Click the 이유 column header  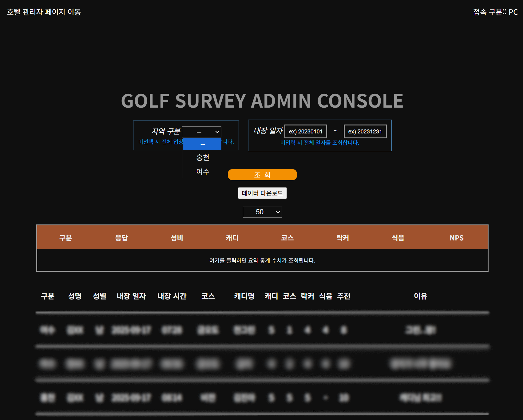coord(420,296)
